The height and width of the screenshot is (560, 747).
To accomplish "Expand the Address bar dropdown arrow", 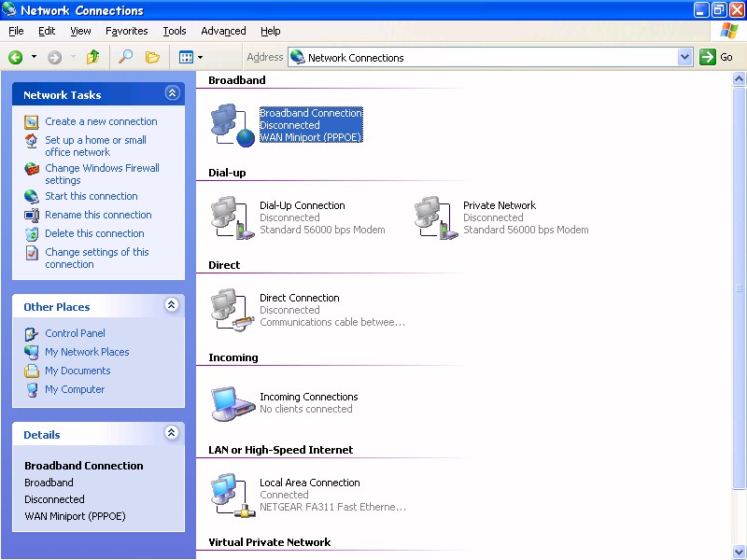I will (x=684, y=57).
